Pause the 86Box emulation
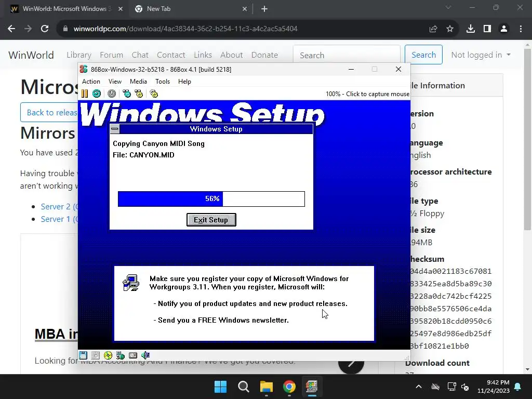This screenshot has width=532, height=399. click(x=85, y=94)
